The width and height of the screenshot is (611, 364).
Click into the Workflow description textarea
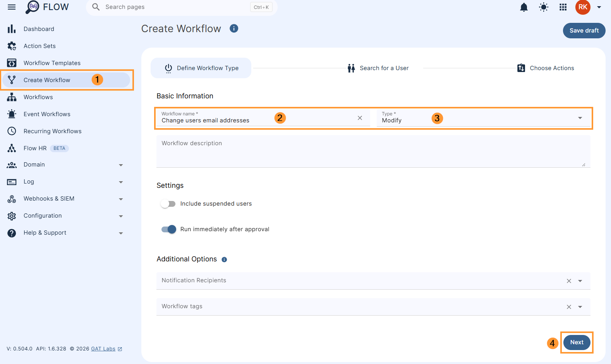pos(373,151)
